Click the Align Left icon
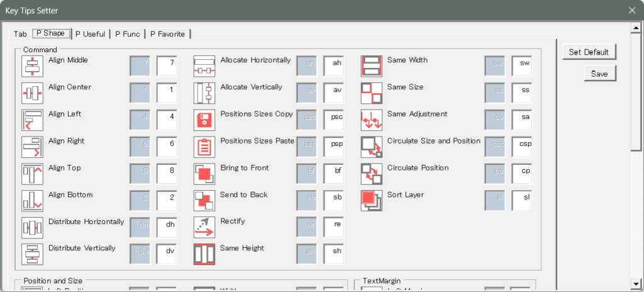The width and height of the screenshot is (644, 292). tap(32, 120)
